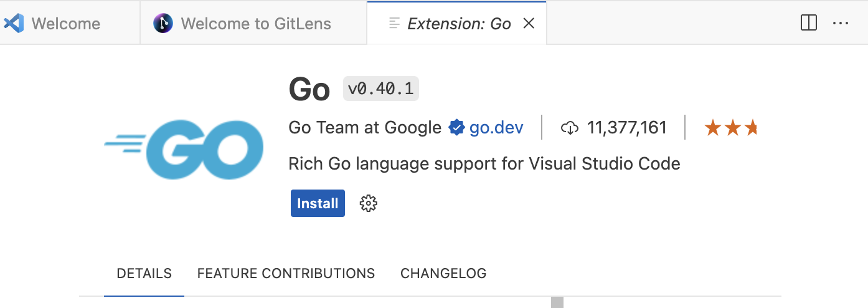Click the star rating
Viewport: 868px width, 308px height.
[731, 128]
